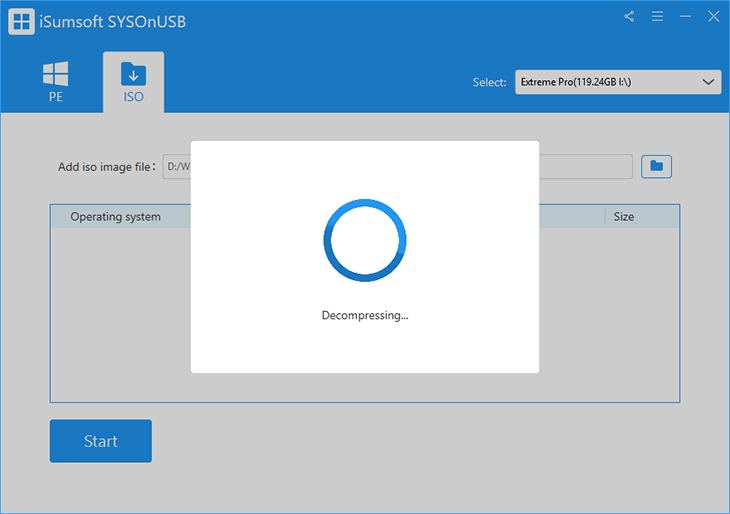Expand the Extreme Pro drive dropdown

tap(618, 82)
